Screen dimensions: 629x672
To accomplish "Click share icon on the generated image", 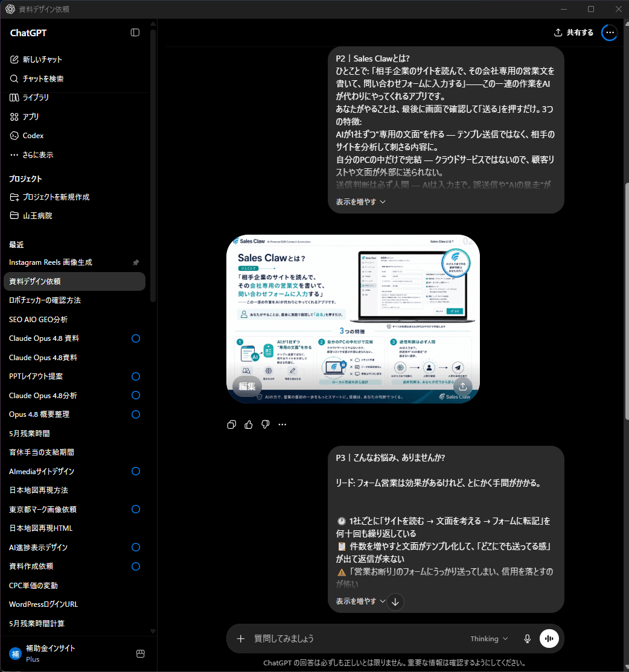I will [462, 386].
